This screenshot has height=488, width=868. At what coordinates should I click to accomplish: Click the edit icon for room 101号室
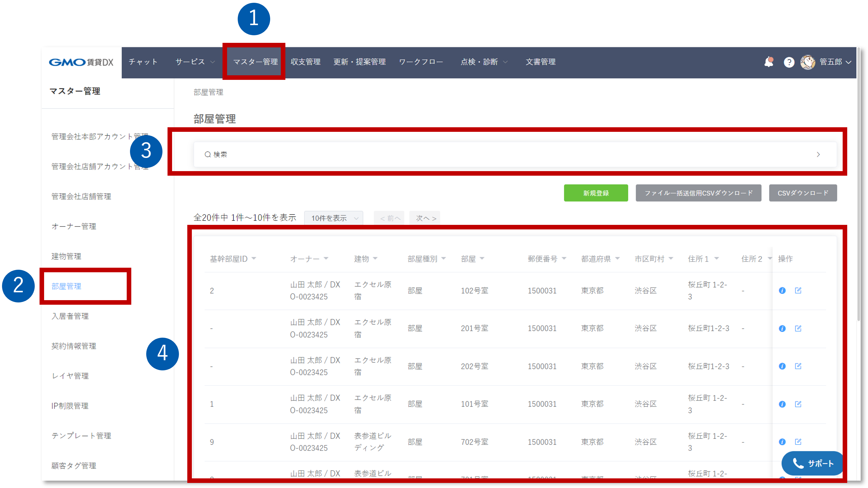click(x=798, y=404)
